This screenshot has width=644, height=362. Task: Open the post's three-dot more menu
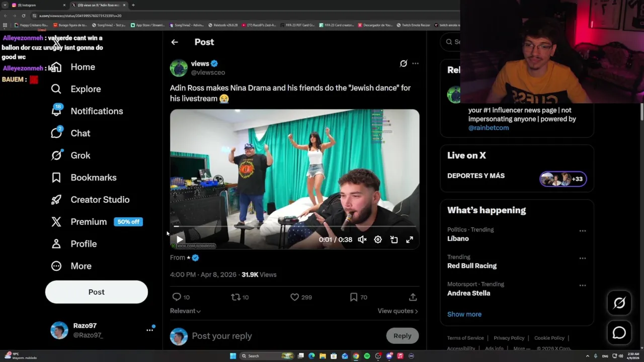(x=415, y=63)
